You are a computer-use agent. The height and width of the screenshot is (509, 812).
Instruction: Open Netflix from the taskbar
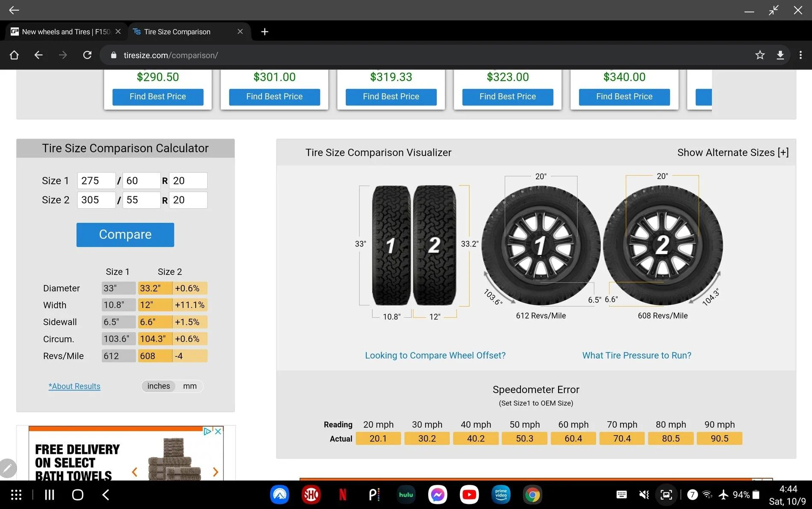click(342, 494)
